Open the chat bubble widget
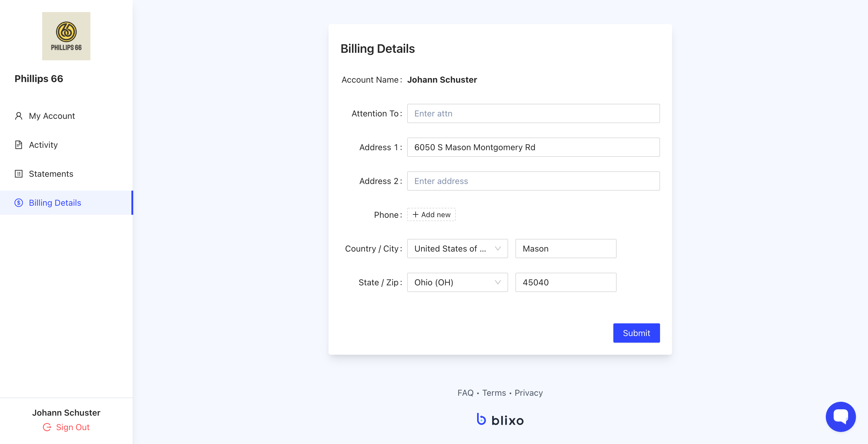Screen dimensions: 868x444 tap(840, 416)
